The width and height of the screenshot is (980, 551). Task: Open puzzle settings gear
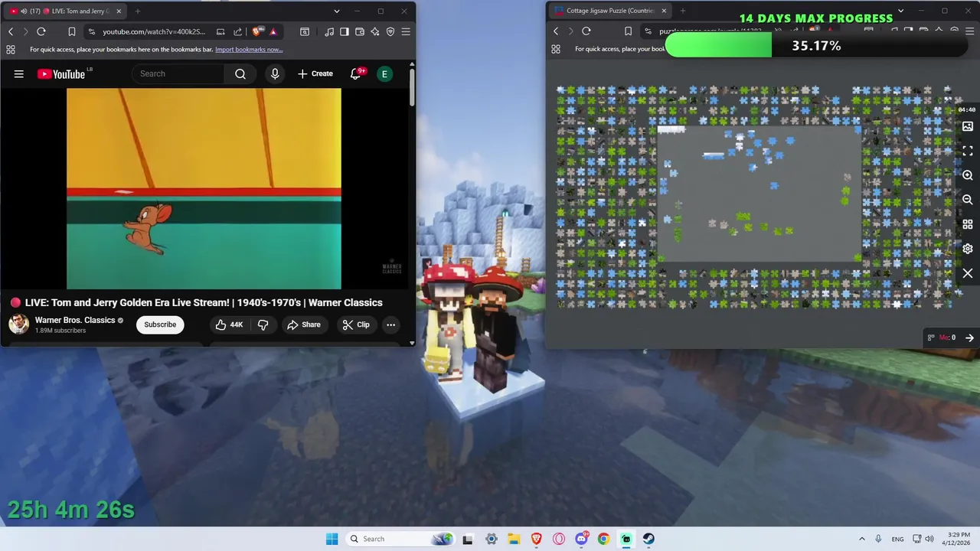pyautogui.click(x=968, y=249)
